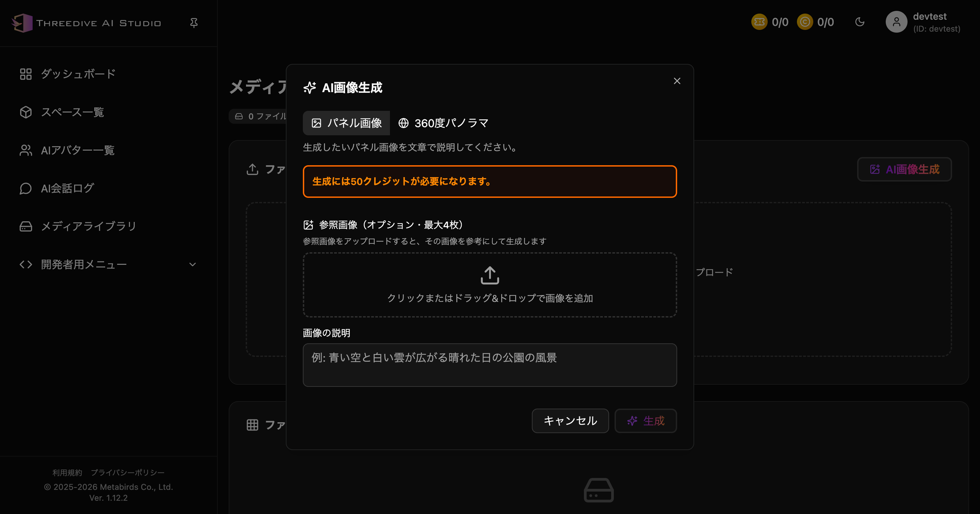Close the AI画像生成 dialog
This screenshot has width=980, height=514.
[x=677, y=81]
